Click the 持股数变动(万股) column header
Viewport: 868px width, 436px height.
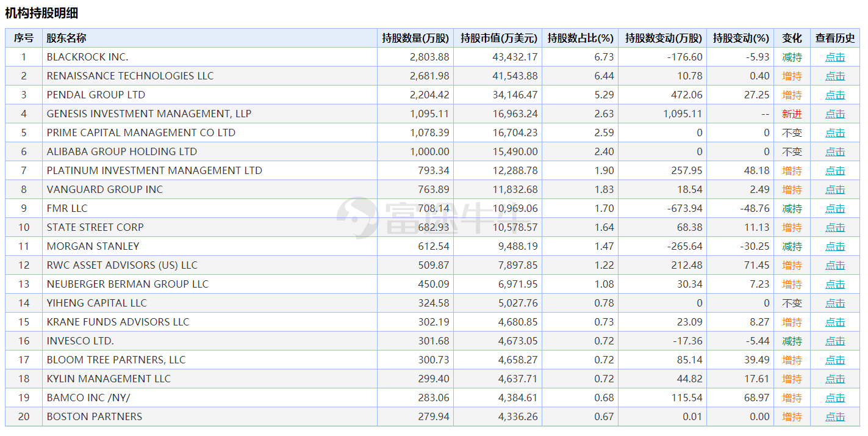(x=663, y=38)
